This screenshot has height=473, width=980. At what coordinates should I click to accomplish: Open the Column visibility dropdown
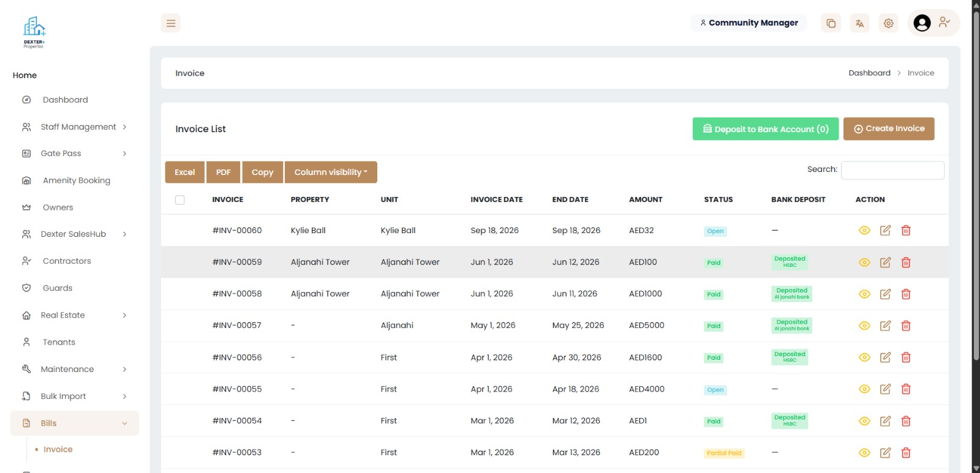pyautogui.click(x=331, y=173)
